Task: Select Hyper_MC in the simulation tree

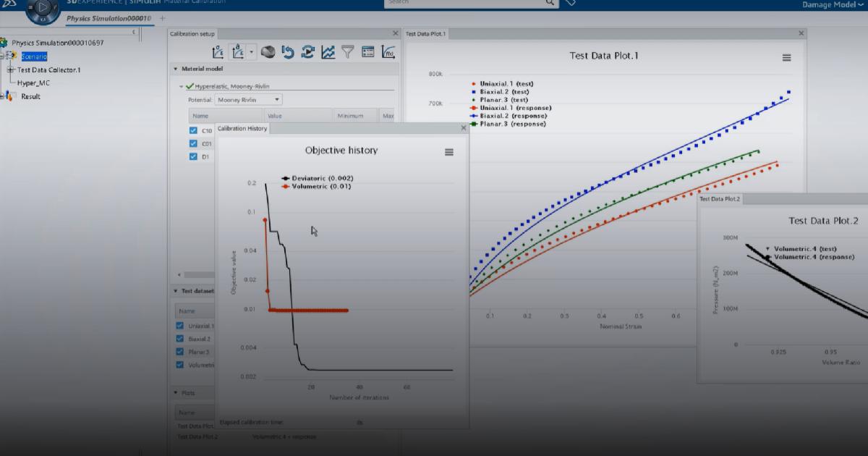Action: pos(35,82)
